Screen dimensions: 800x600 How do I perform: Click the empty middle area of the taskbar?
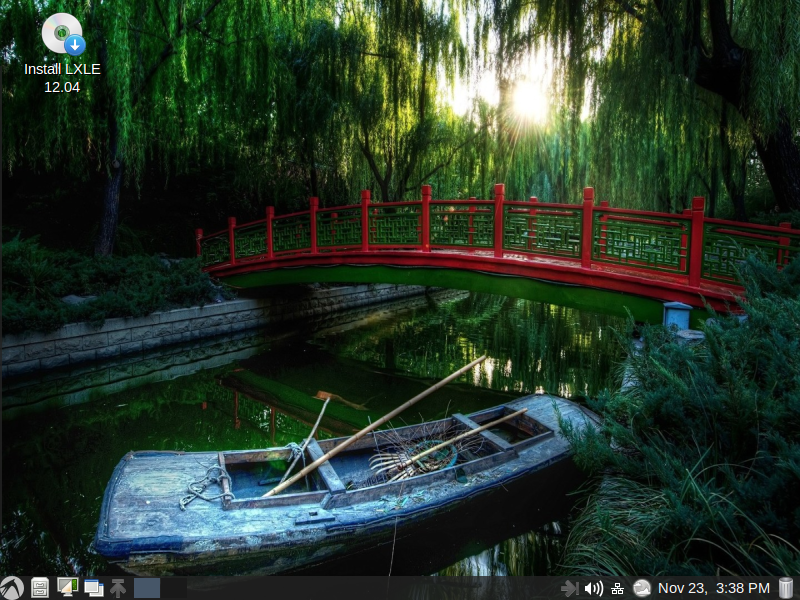click(360, 588)
